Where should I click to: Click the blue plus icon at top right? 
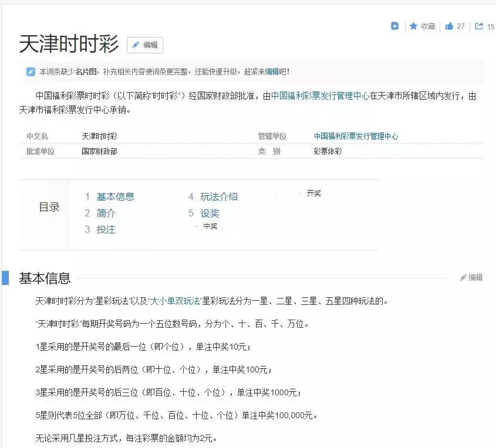(394, 26)
